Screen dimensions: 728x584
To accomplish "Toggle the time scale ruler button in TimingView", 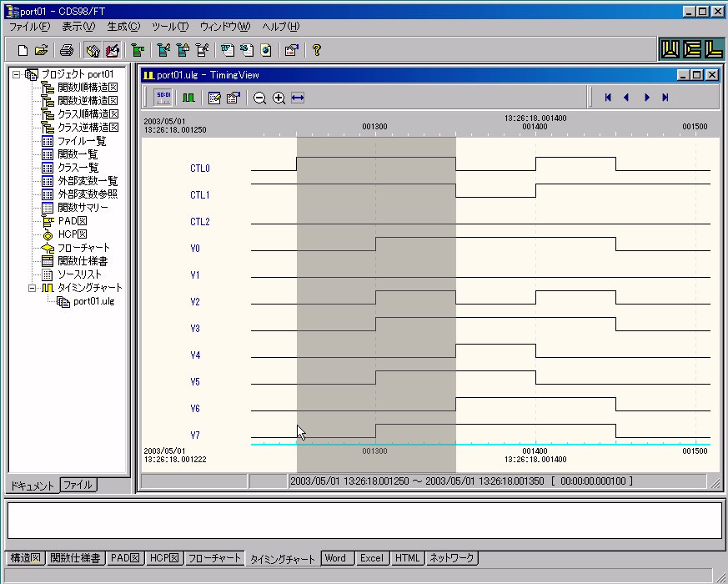I will point(163,98).
